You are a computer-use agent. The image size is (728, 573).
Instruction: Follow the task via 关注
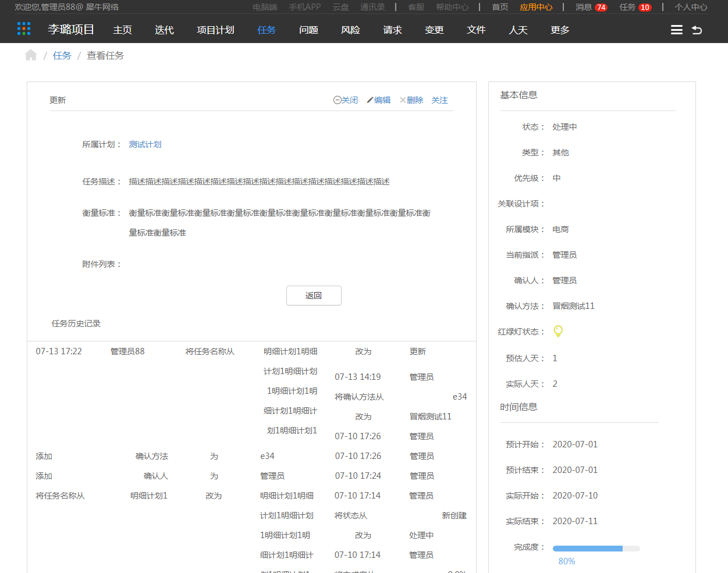click(x=439, y=100)
